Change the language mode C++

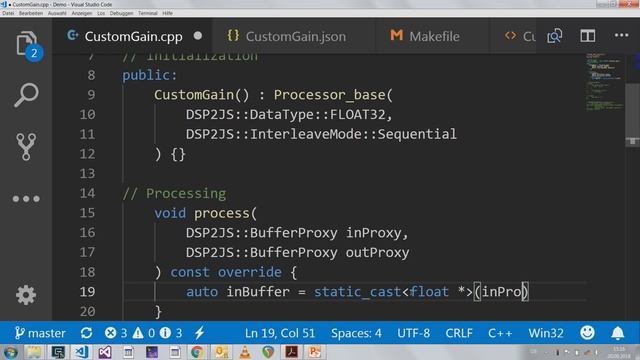[500, 333]
